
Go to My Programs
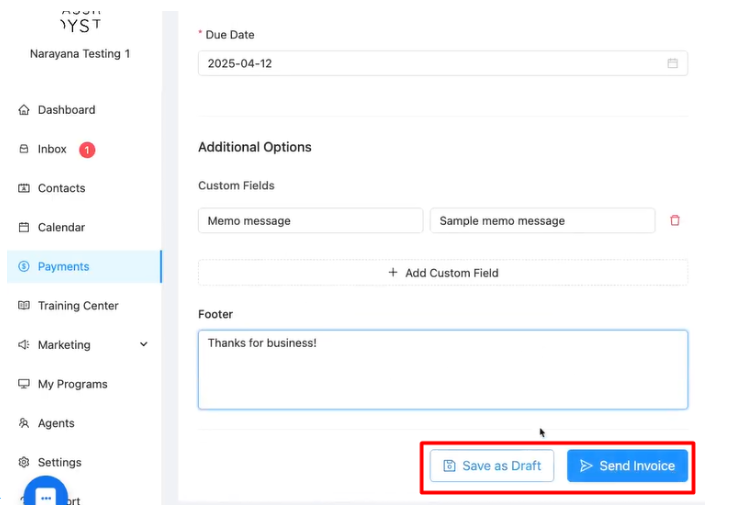pyautogui.click(x=72, y=384)
